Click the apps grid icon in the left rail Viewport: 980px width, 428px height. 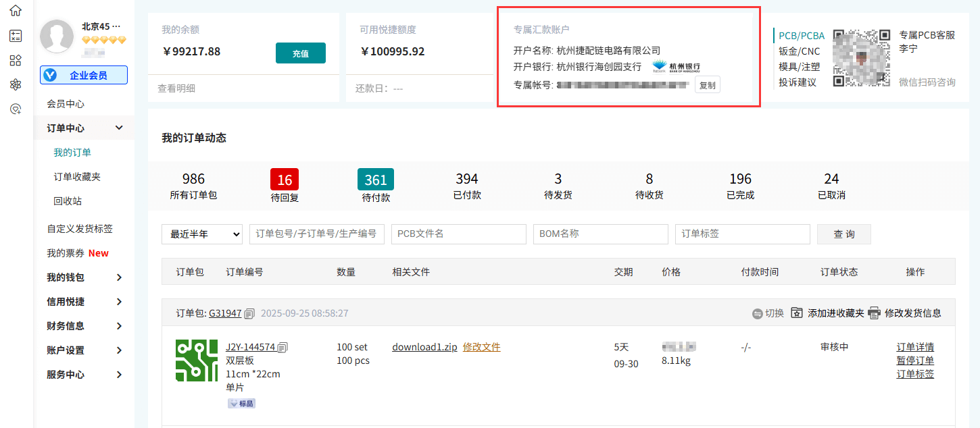(16, 60)
